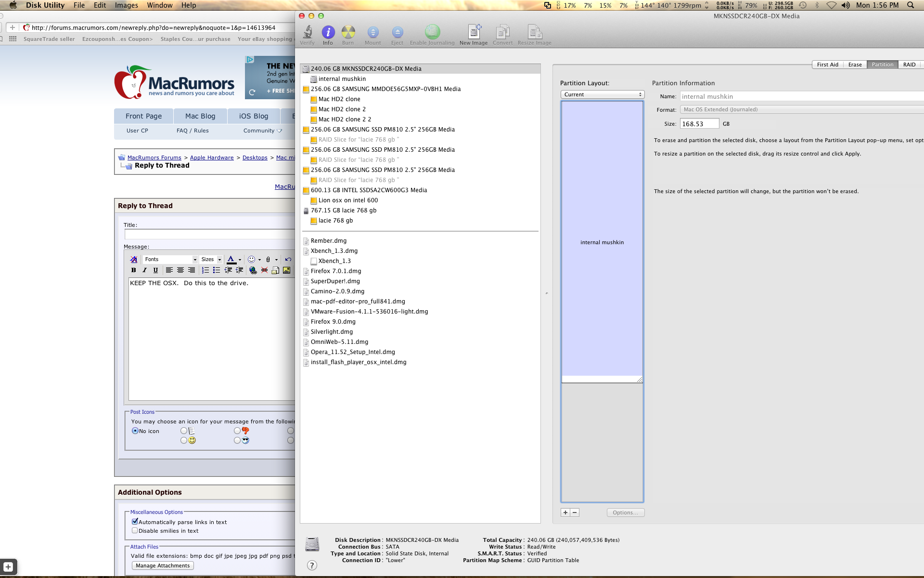
Task: Click the partition Size input field
Action: [699, 124]
